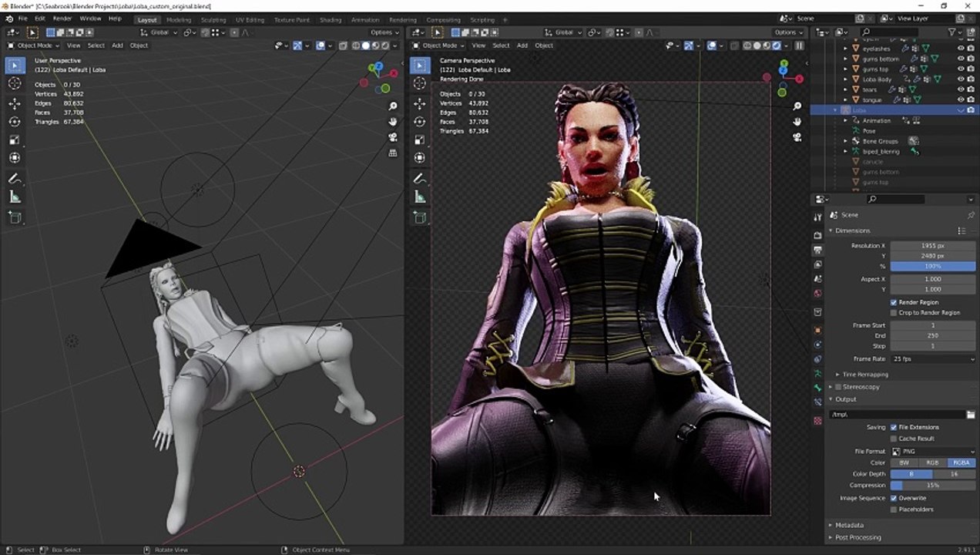Screen dimensions: 980x555
Task: Select the Rotate tool in left viewport
Action: point(15,122)
